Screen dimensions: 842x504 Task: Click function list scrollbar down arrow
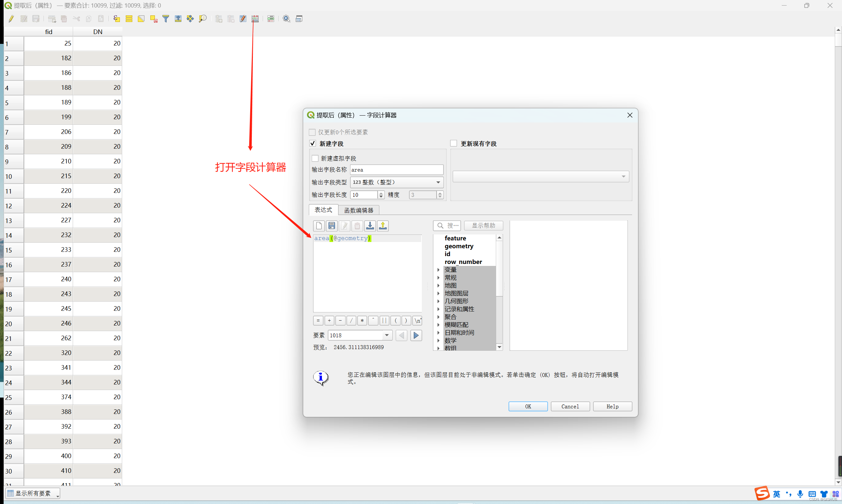click(x=499, y=347)
